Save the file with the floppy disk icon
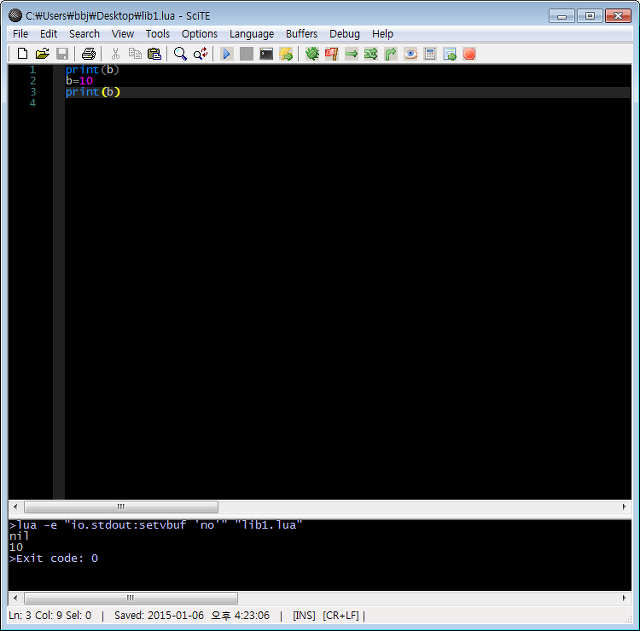 62,54
